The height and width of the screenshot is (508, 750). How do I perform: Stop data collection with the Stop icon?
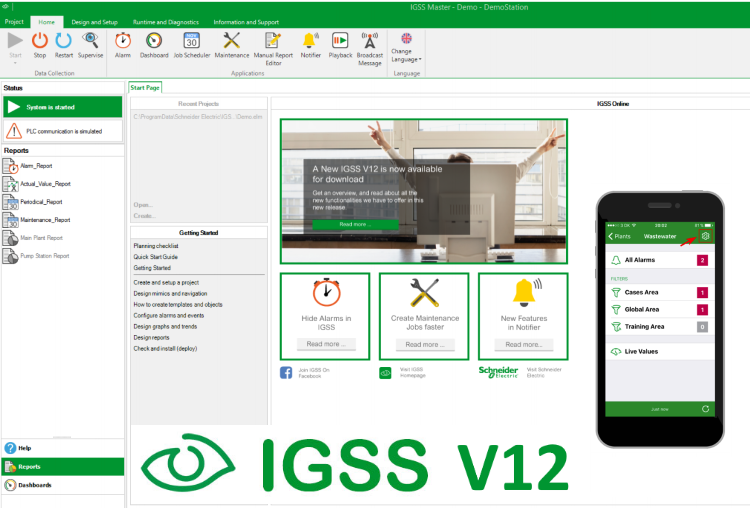coord(40,41)
